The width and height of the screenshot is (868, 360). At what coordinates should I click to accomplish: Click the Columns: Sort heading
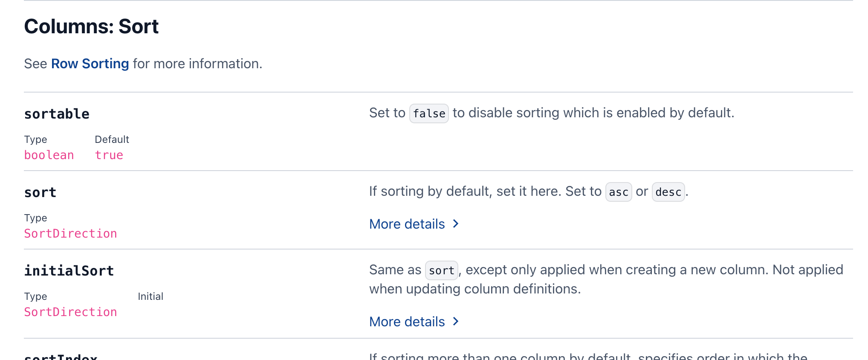click(x=91, y=26)
